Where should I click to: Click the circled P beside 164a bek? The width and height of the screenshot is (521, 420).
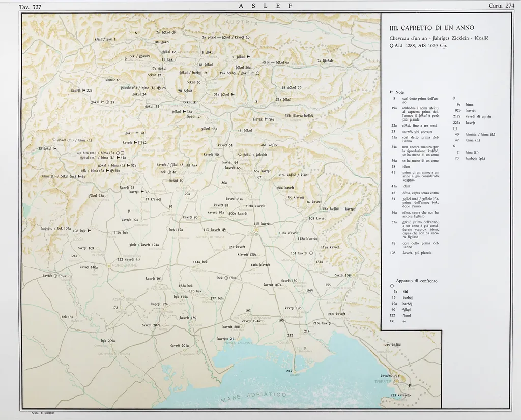point(226,278)
